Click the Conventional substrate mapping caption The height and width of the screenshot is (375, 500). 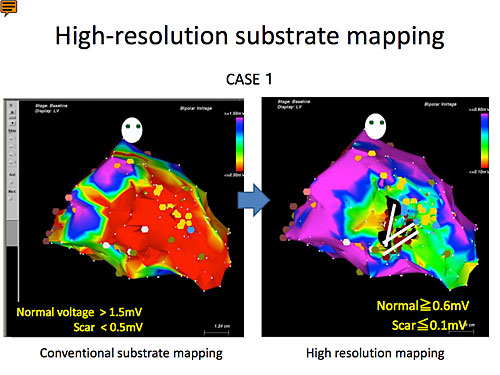coord(131,353)
